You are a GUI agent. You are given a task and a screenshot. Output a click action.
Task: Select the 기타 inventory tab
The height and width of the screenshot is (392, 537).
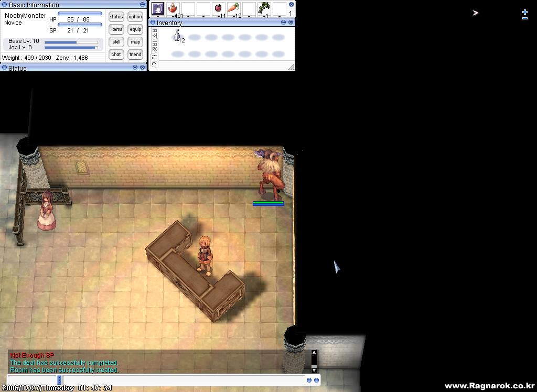(155, 60)
